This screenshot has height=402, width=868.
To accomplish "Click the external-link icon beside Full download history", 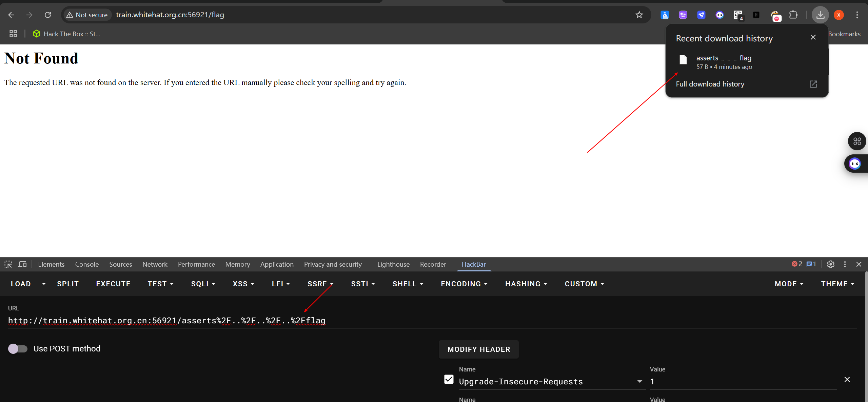I will pos(813,84).
